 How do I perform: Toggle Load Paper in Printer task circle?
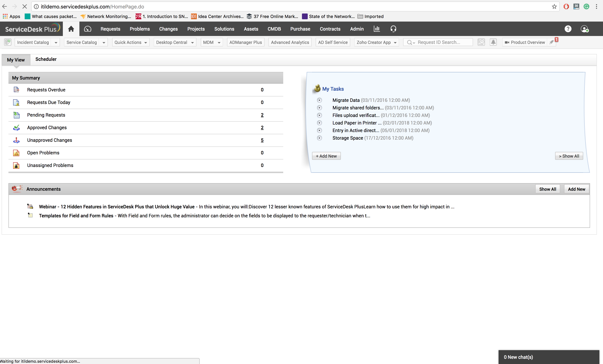(x=319, y=123)
